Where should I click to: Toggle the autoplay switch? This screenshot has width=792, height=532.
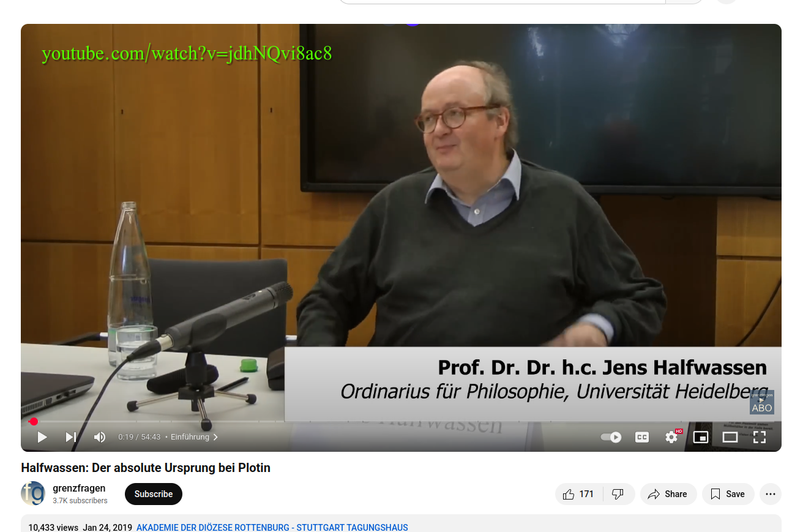[611, 437]
